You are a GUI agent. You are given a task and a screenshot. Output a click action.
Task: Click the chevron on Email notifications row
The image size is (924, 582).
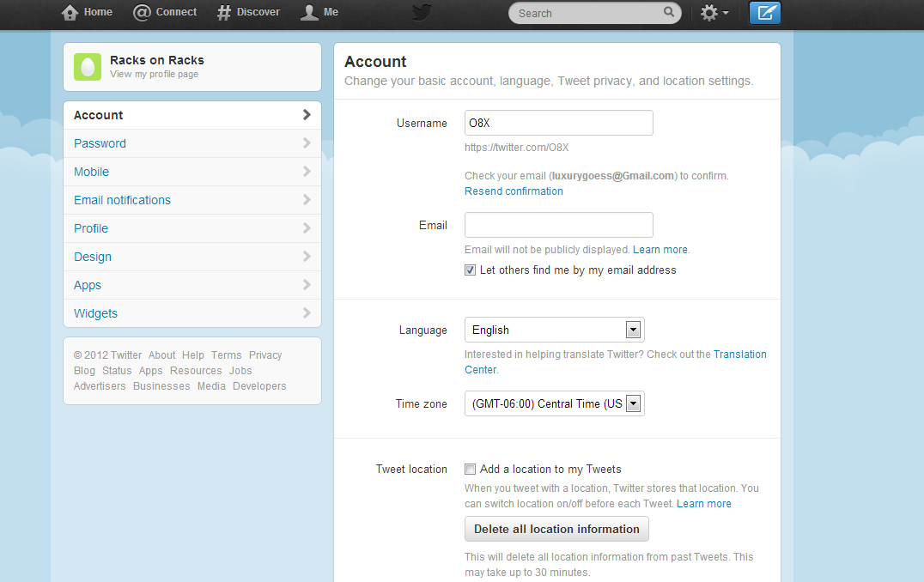pyautogui.click(x=307, y=200)
